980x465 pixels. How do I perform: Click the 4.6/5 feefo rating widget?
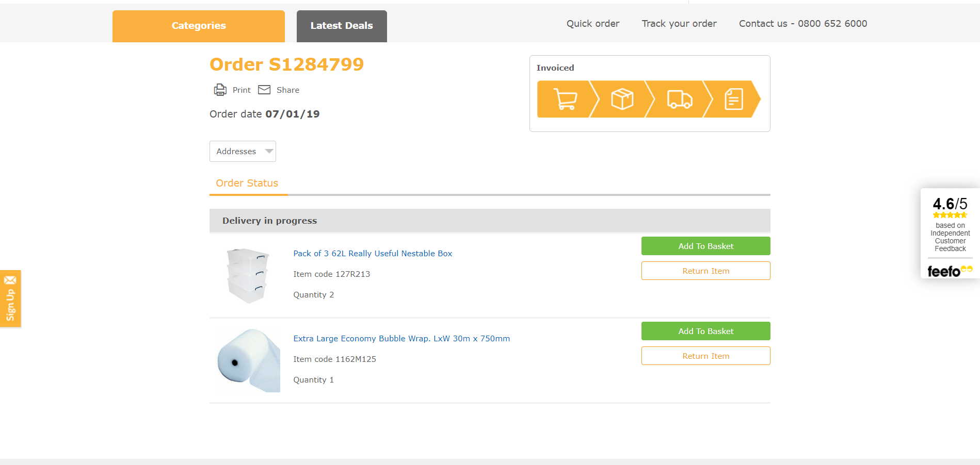point(950,233)
